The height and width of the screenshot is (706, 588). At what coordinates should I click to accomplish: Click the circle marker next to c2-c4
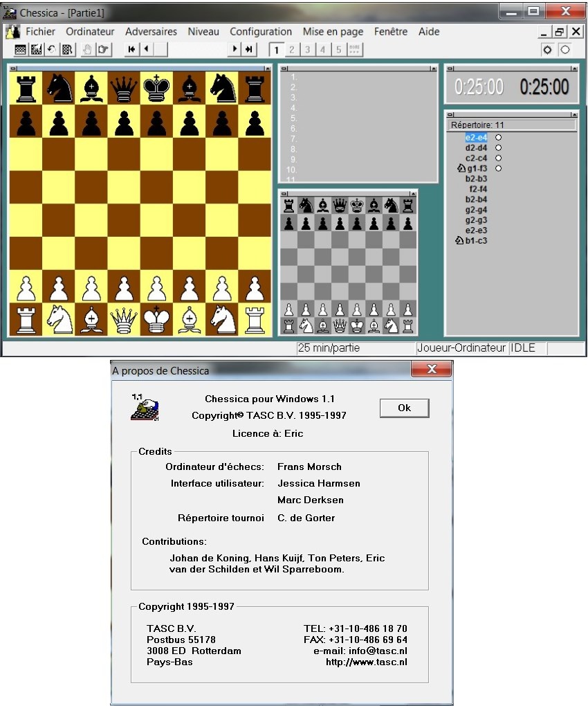click(499, 158)
